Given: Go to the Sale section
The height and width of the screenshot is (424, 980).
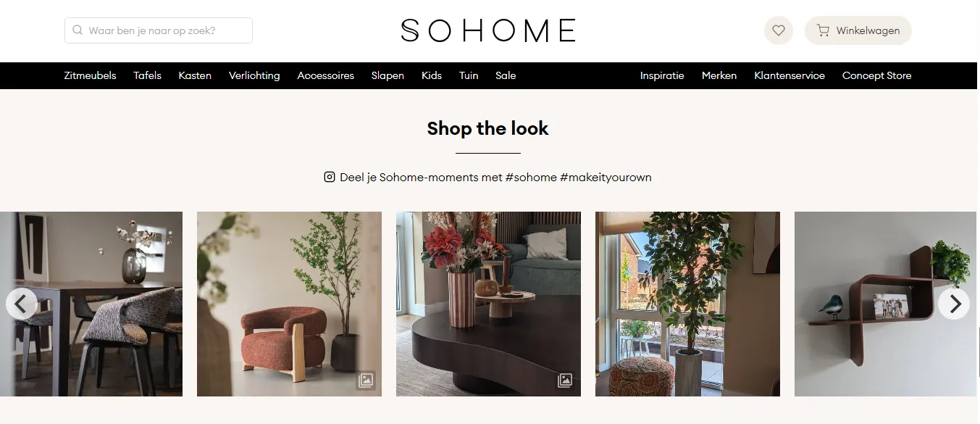Looking at the screenshot, I should pos(506,75).
